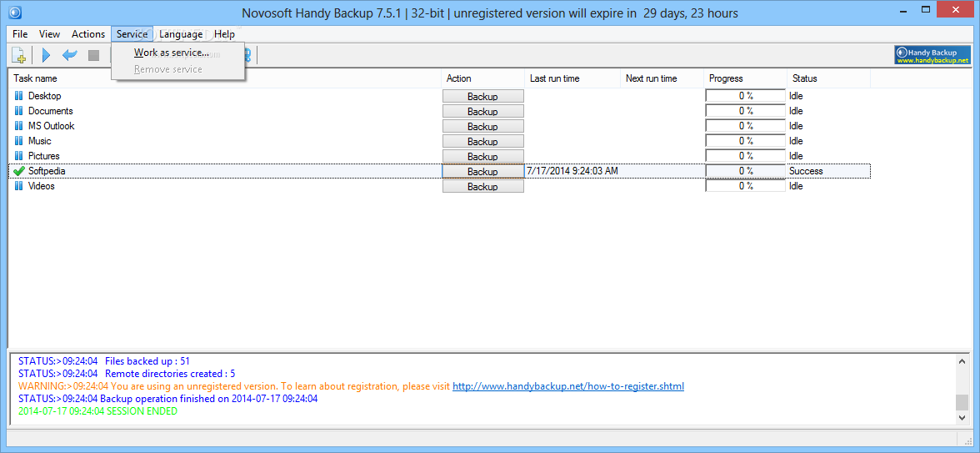The image size is (980, 453).
Task: Click the Desktop task icon
Action: click(18, 96)
